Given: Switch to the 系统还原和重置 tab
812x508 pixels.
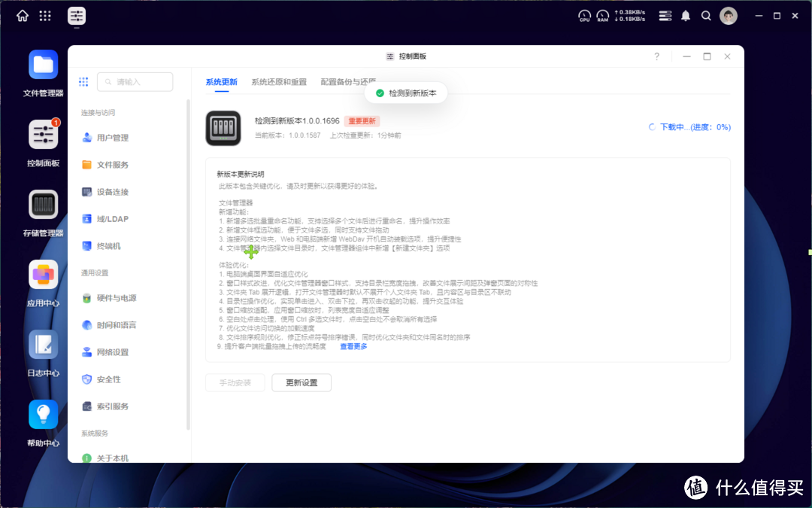Looking at the screenshot, I should 278,80.
